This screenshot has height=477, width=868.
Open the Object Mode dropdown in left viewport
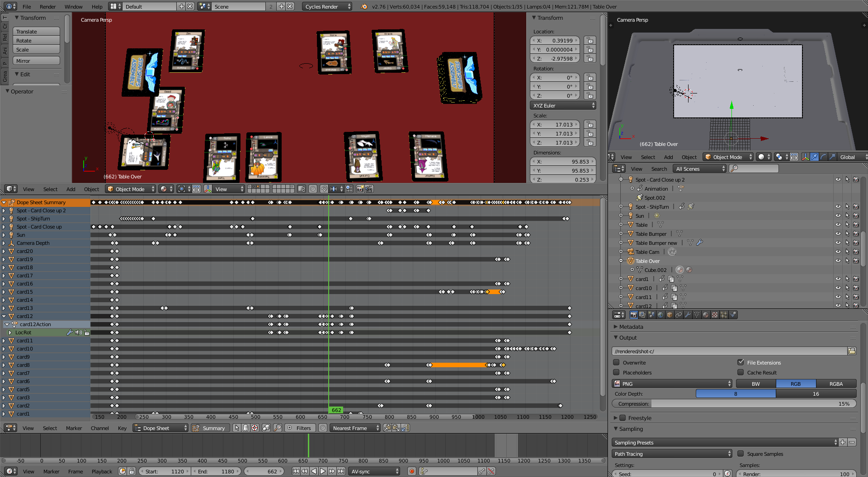[131, 189]
